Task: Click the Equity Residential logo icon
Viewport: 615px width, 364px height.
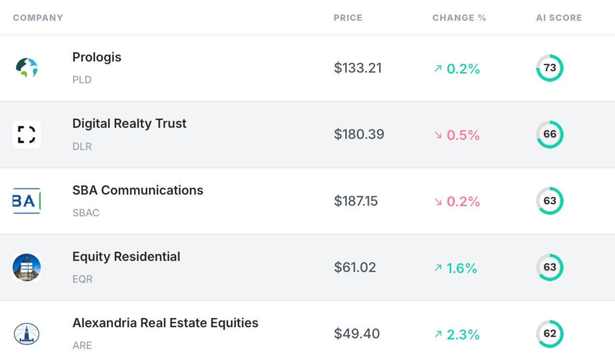Action: point(27,267)
